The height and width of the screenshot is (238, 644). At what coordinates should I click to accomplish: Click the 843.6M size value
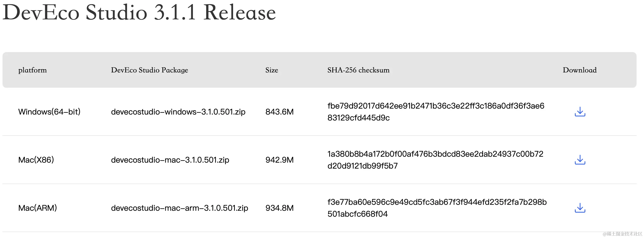tap(279, 112)
